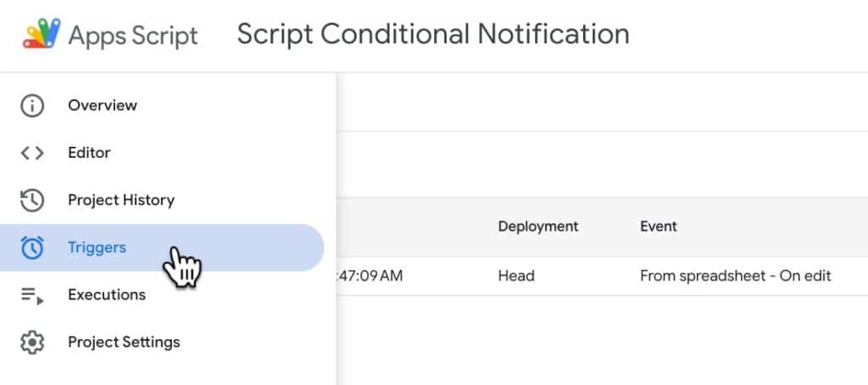Show the Executions list

[107, 295]
